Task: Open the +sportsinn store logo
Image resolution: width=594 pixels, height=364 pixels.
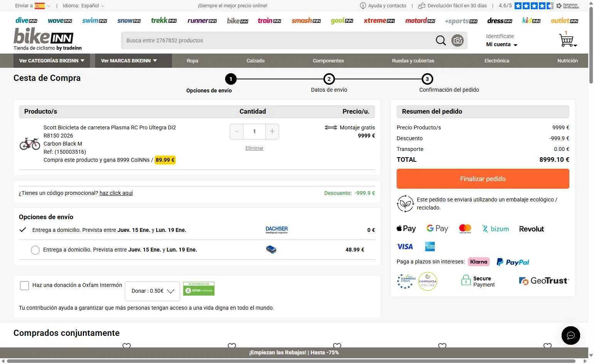Action: pyautogui.click(x=461, y=21)
